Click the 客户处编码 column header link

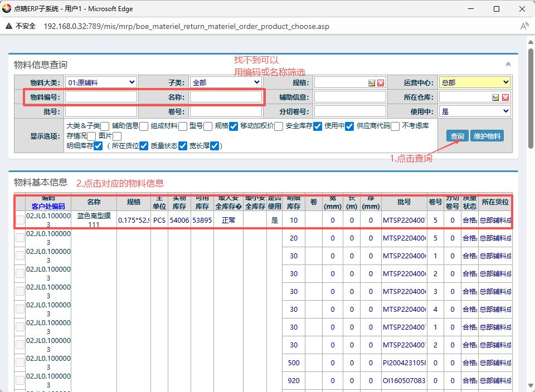pyautogui.click(x=48, y=206)
